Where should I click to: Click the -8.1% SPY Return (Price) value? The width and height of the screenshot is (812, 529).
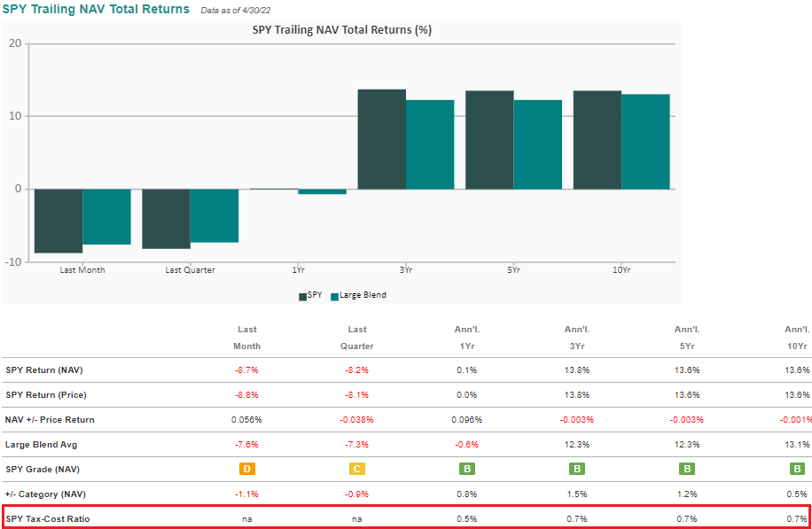coord(357,395)
